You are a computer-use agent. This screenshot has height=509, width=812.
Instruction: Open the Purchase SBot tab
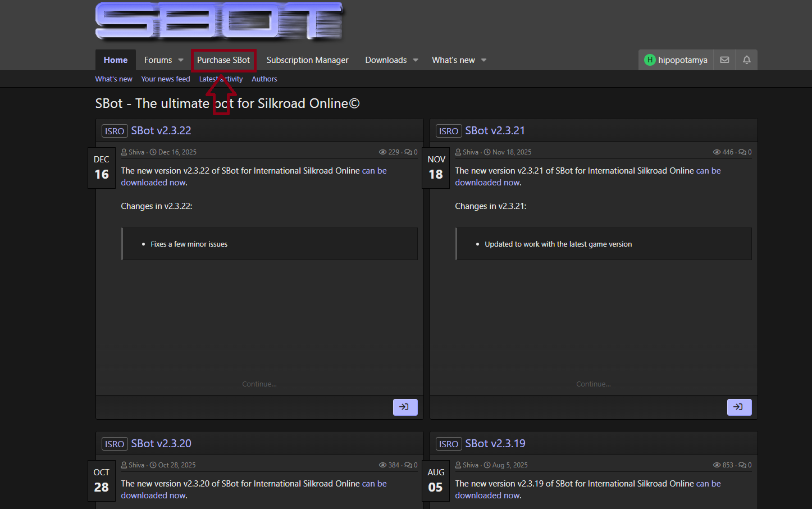click(223, 60)
